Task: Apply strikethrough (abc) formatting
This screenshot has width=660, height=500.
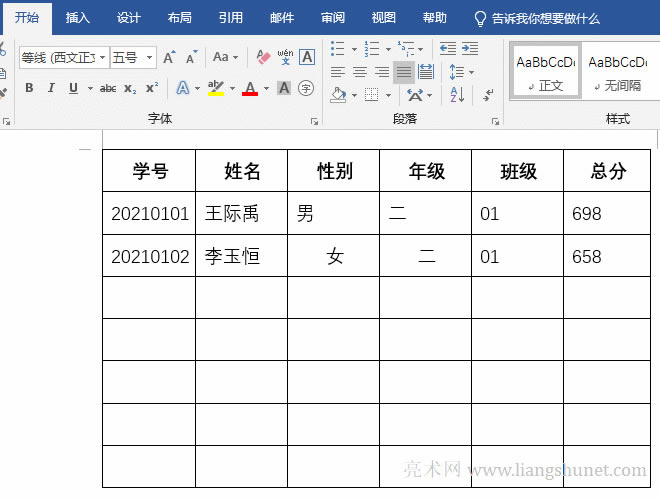Action: point(108,88)
